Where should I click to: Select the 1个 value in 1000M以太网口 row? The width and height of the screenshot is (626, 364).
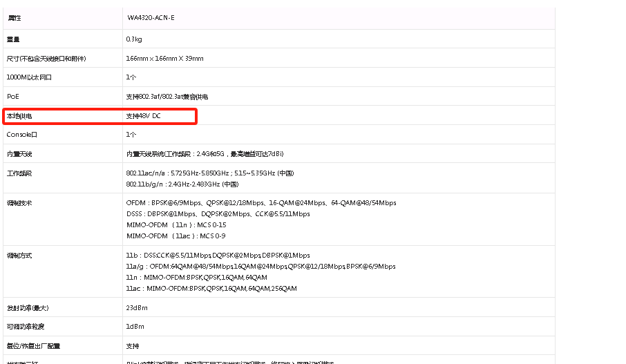131,77
